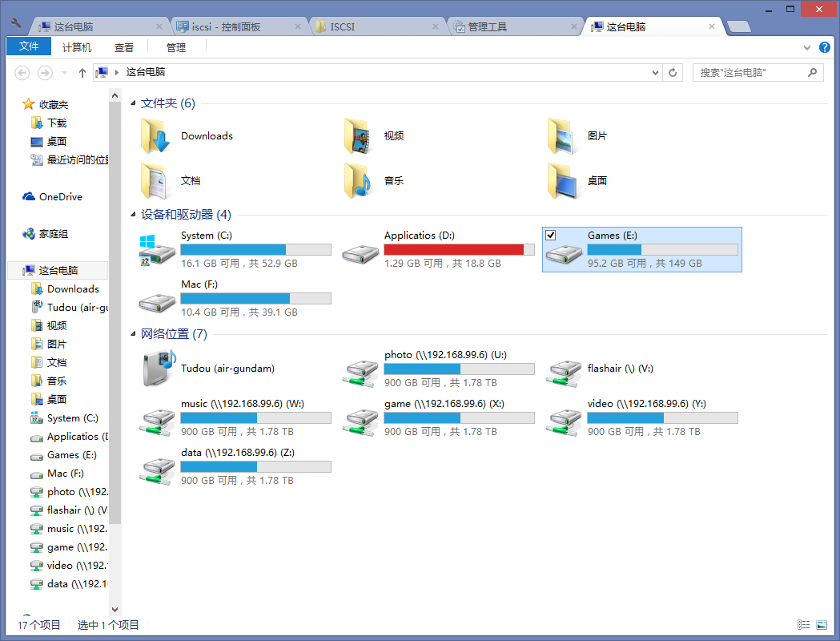Open the Tudou (air-gundam) media device
The image size is (840, 641).
(x=157, y=369)
